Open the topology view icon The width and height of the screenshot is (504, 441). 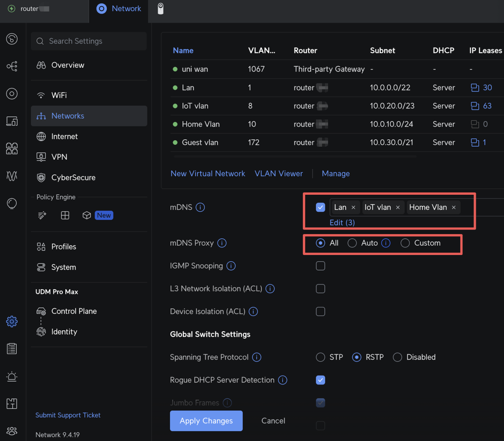(x=12, y=66)
